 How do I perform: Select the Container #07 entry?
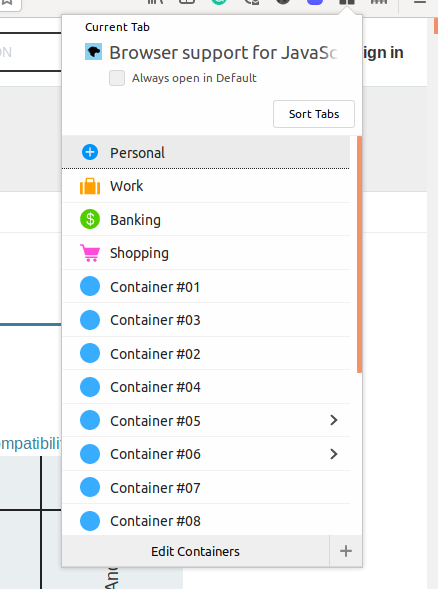pyautogui.click(x=206, y=488)
